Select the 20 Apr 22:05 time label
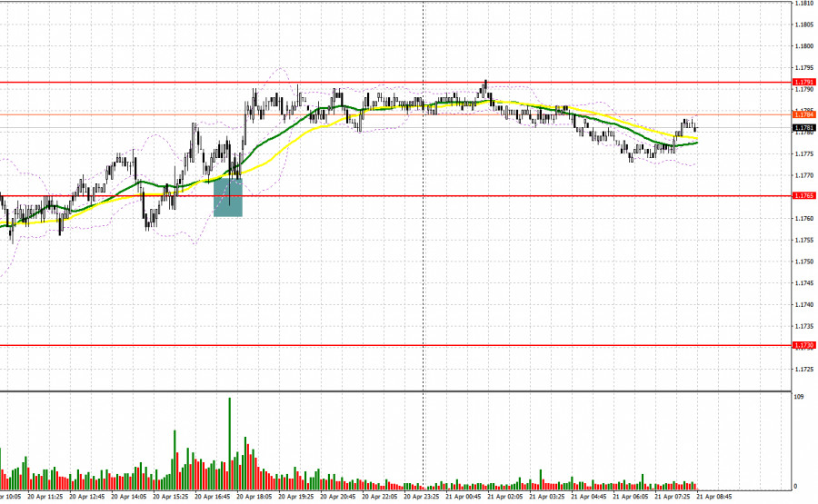The width and height of the screenshot is (818, 504). [x=380, y=498]
